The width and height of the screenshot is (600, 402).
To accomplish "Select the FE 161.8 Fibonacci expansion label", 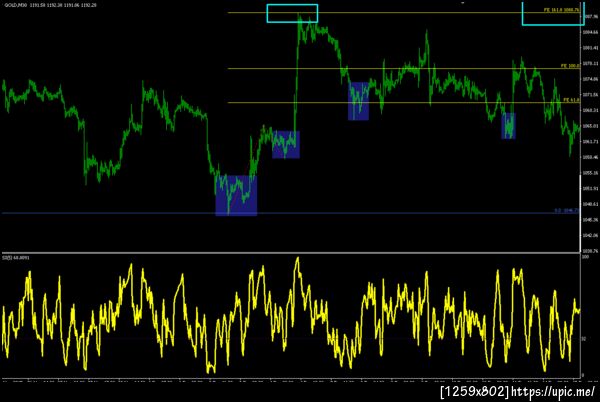I will pos(561,10).
